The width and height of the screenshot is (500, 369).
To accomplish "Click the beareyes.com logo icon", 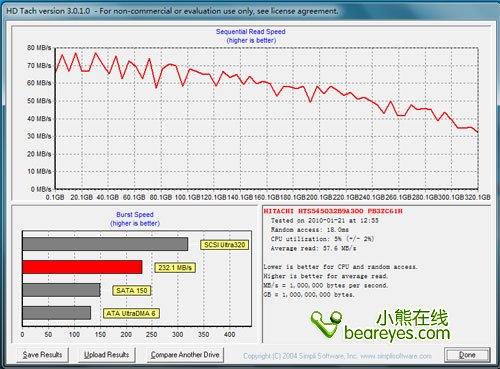I will [x=326, y=325].
